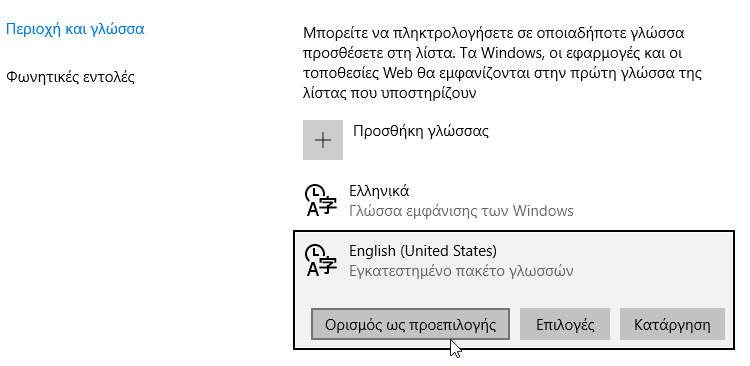
Task: Remove English using the Κατάργηση button
Action: [672, 324]
